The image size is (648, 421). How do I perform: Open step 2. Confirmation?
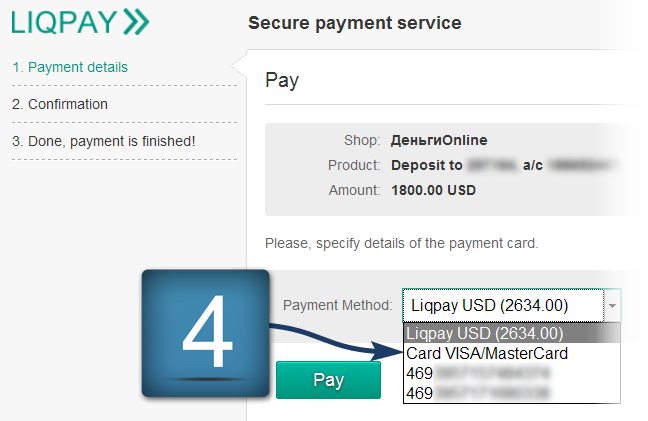click(x=60, y=104)
